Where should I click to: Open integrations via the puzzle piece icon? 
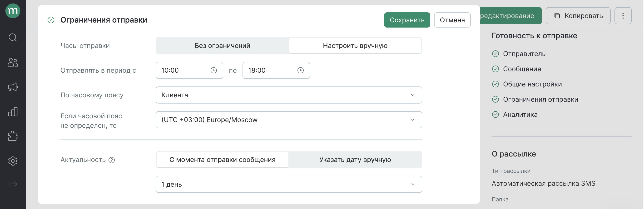pyautogui.click(x=13, y=136)
